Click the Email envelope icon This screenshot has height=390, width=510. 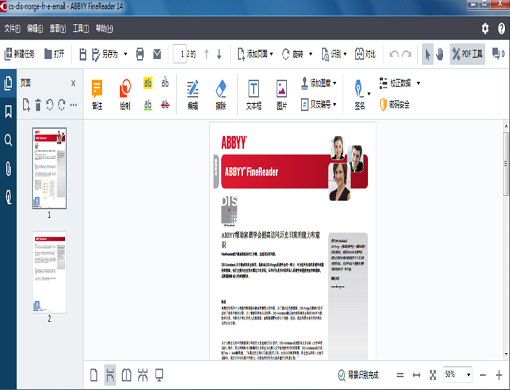pos(157,54)
